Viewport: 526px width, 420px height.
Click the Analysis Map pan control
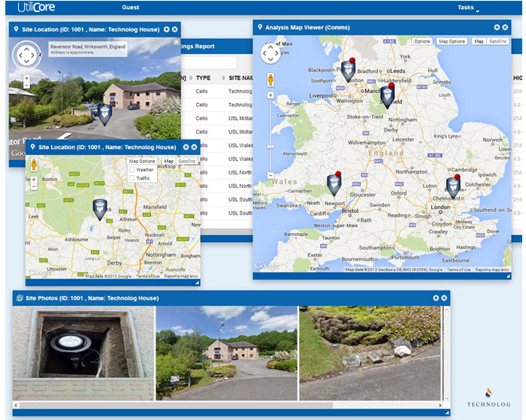271,53
